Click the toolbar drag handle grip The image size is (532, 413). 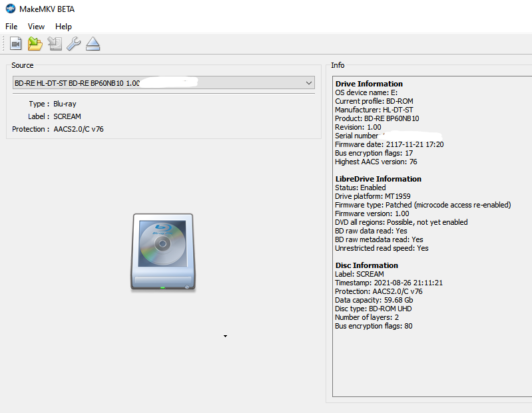(x=4, y=44)
